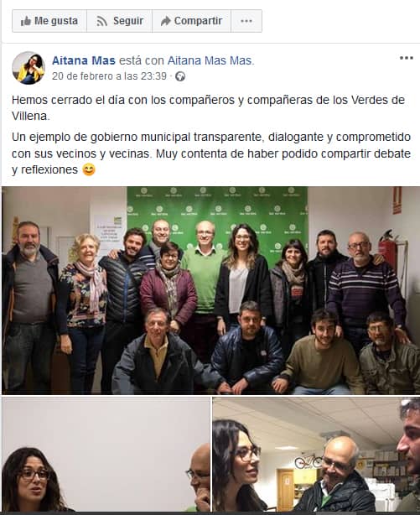Click the public globe privacy icon

[x=180, y=76]
